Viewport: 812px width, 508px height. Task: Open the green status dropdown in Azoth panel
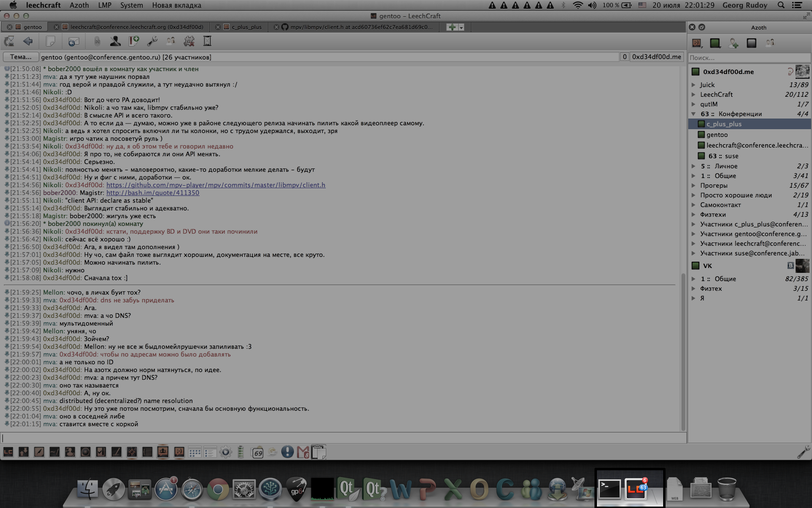pyautogui.click(x=715, y=43)
